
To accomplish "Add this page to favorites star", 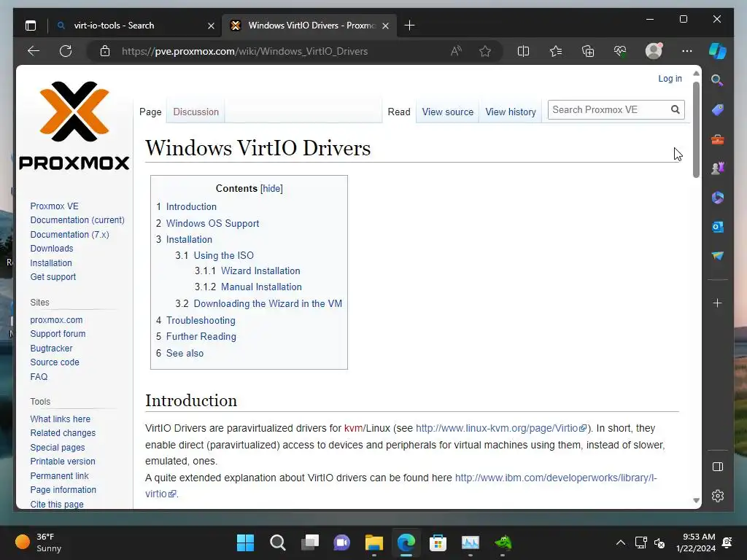I will (485, 51).
